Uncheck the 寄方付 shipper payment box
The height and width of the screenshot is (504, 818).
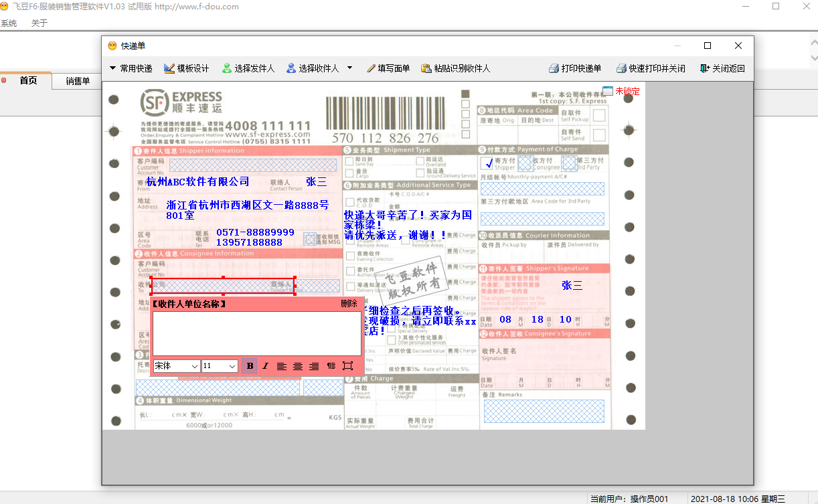[x=487, y=163]
